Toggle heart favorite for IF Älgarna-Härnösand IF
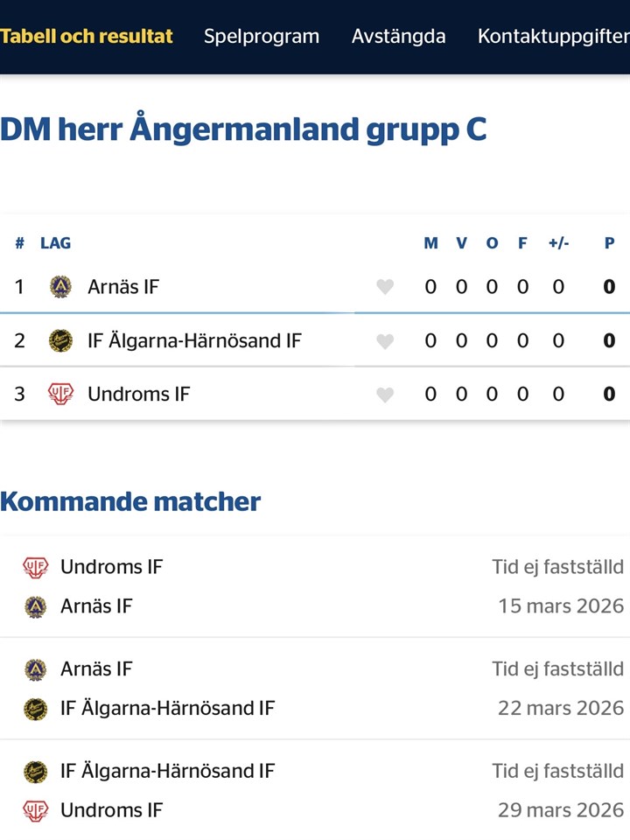 coord(385,341)
